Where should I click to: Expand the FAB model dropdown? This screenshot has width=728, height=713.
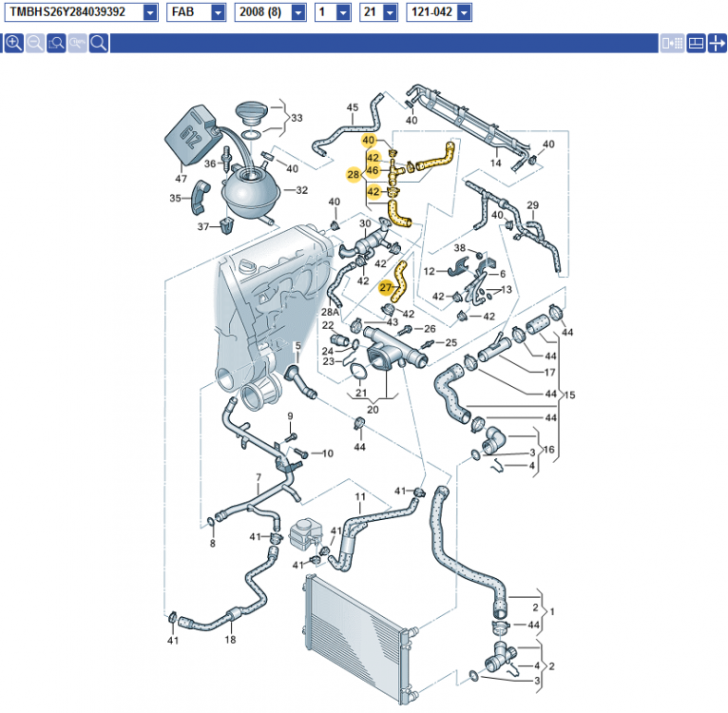tap(218, 12)
